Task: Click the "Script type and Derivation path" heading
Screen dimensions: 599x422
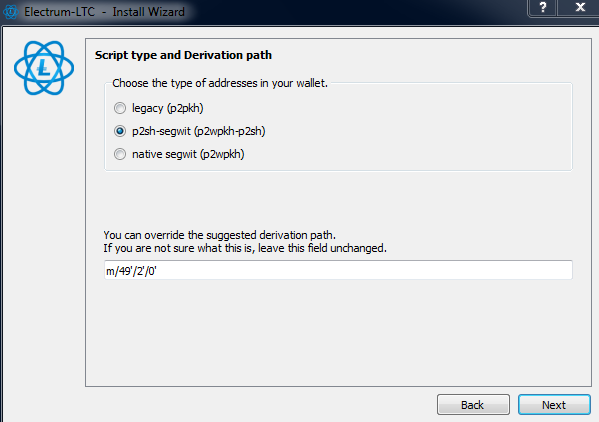Action: coord(183,55)
